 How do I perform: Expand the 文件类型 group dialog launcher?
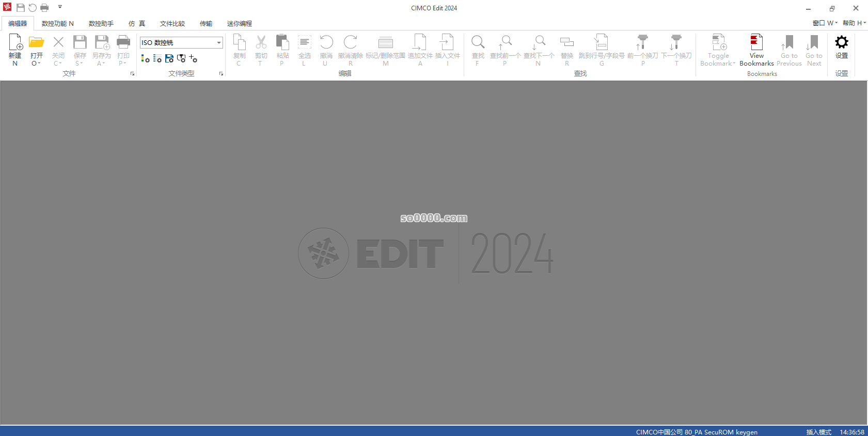point(222,74)
